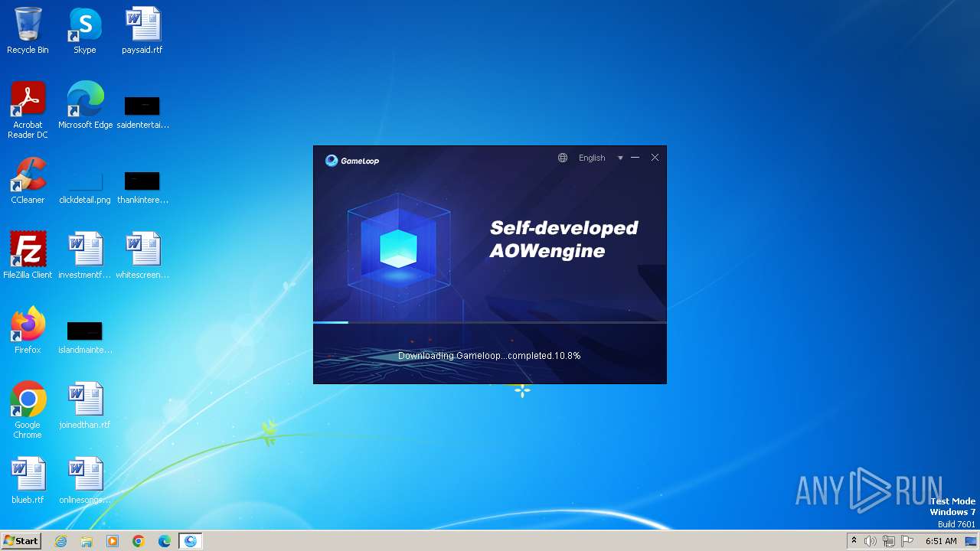Viewport: 980px width, 551px height.
Task: Click the GameLoop logo in installer
Action: [x=352, y=160]
